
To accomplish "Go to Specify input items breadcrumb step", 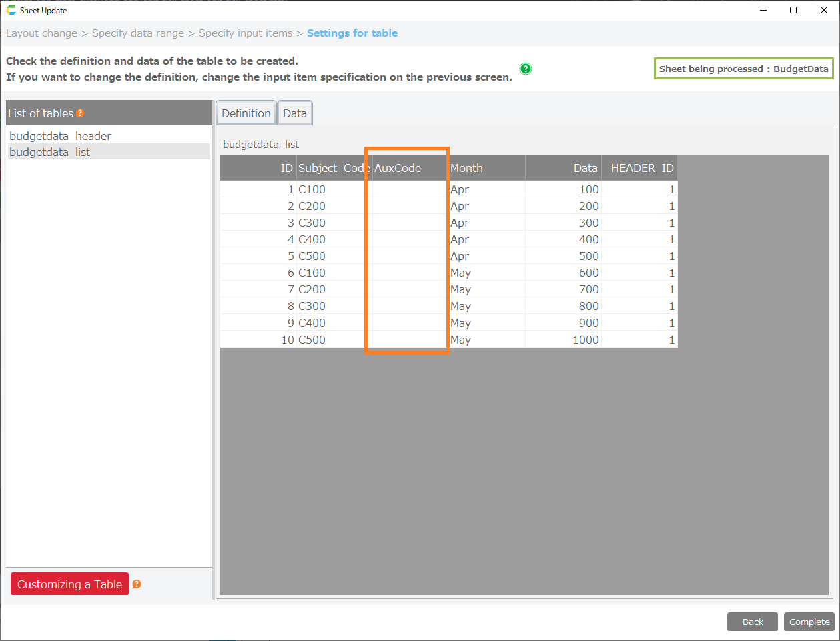I will (x=246, y=33).
